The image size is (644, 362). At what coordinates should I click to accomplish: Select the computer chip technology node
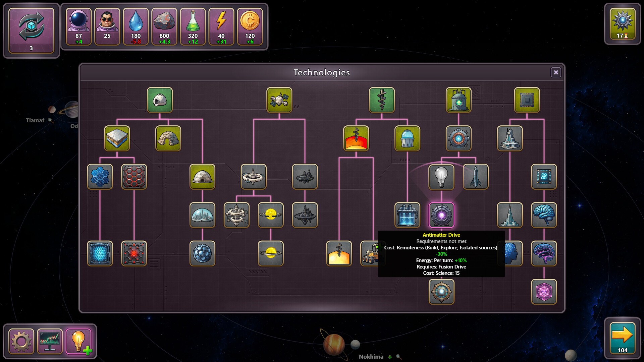[527, 100]
